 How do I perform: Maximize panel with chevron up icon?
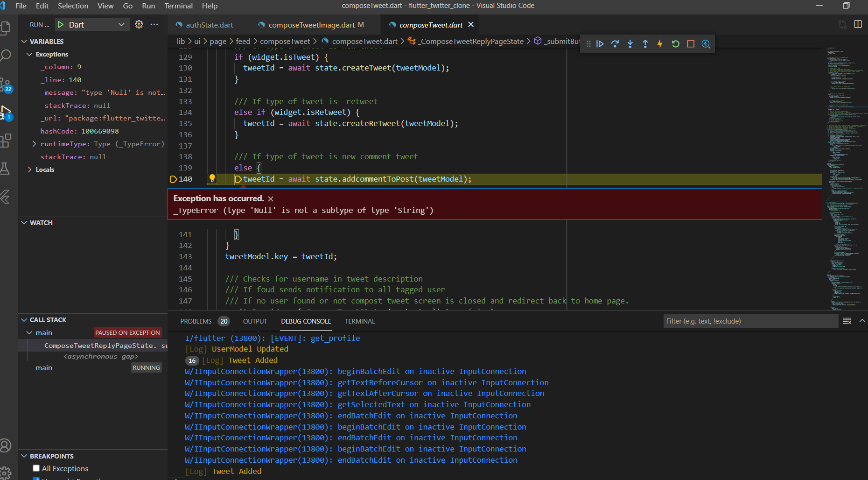(x=862, y=321)
